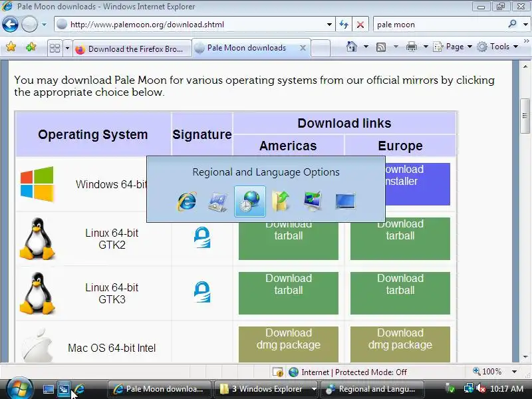Activate Regional and Language taskbar button
The width and height of the screenshot is (532, 399).
(372, 389)
